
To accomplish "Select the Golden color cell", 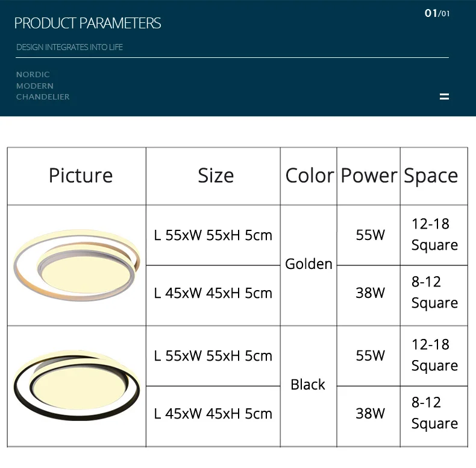I will tap(308, 264).
